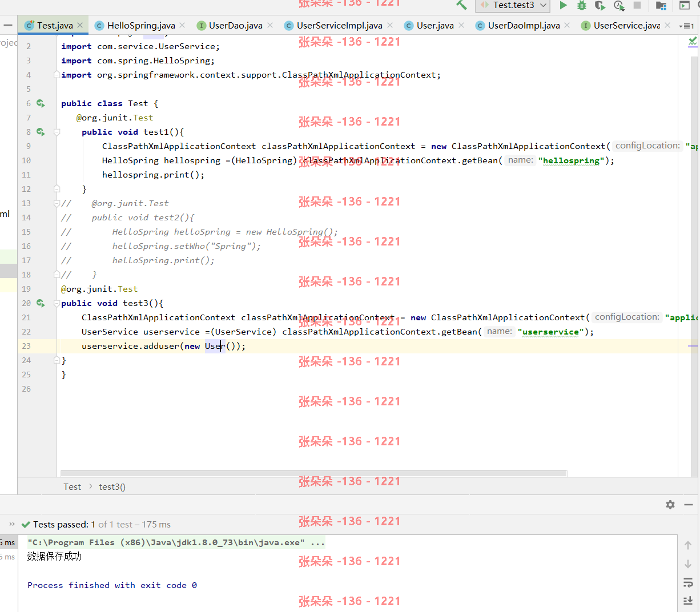Click the test3() breadcrumb

click(112, 487)
